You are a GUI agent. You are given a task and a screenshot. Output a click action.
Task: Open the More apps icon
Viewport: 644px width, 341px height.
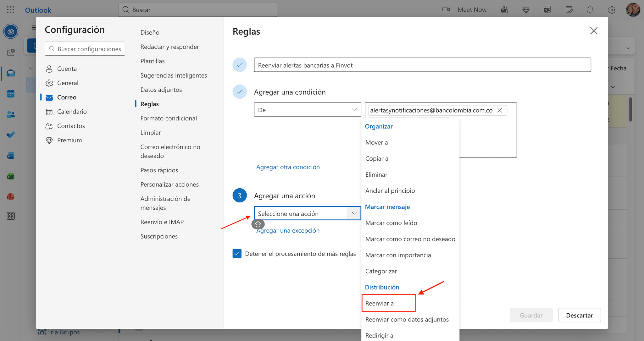[x=11, y=216]
